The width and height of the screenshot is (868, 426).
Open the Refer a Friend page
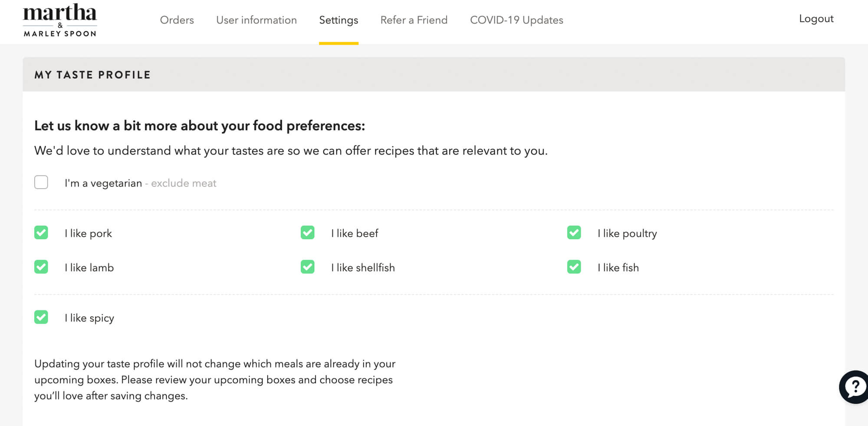414,20
